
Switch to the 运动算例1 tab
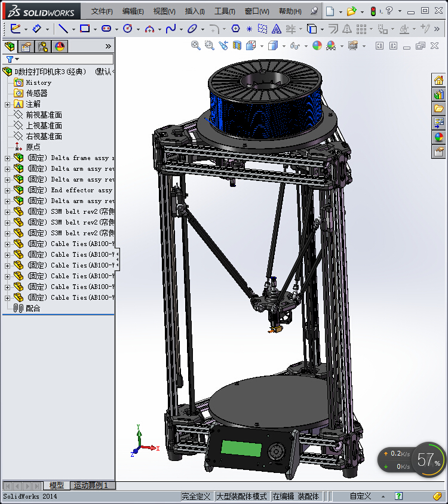point(91,485)
